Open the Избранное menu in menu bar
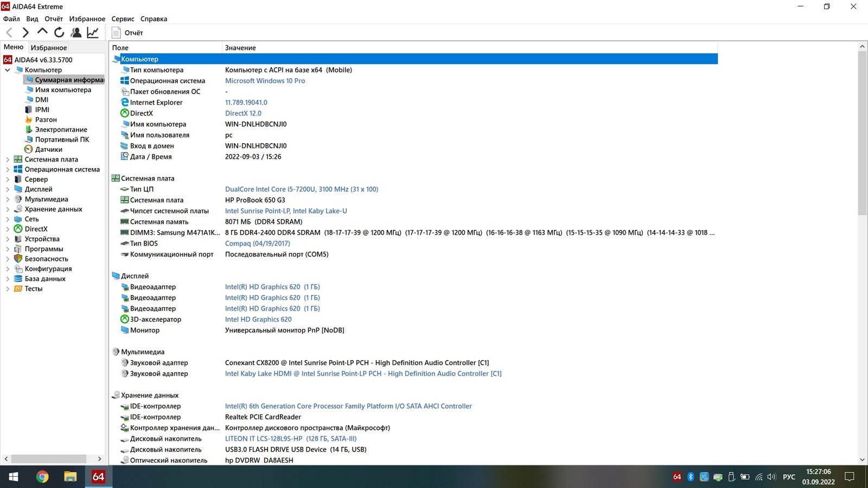Screen dimensions: 868x488 (x=87, y=18)
